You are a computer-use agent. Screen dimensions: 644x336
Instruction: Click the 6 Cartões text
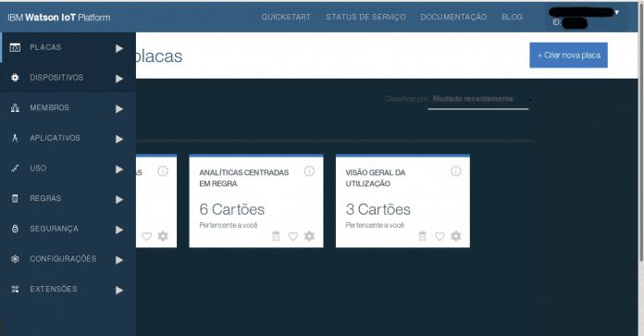(231, 209)
